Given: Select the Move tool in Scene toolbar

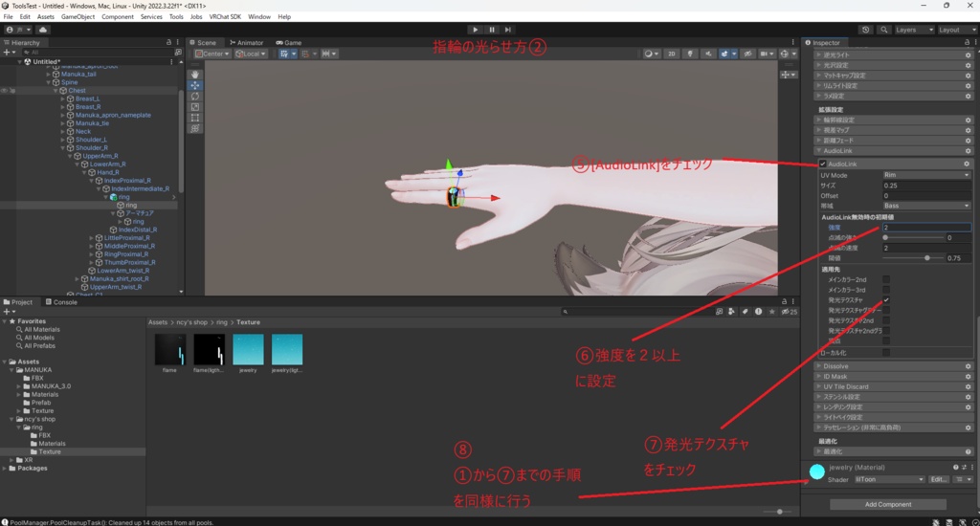Looking at the screenshot, I should [195, 85].
